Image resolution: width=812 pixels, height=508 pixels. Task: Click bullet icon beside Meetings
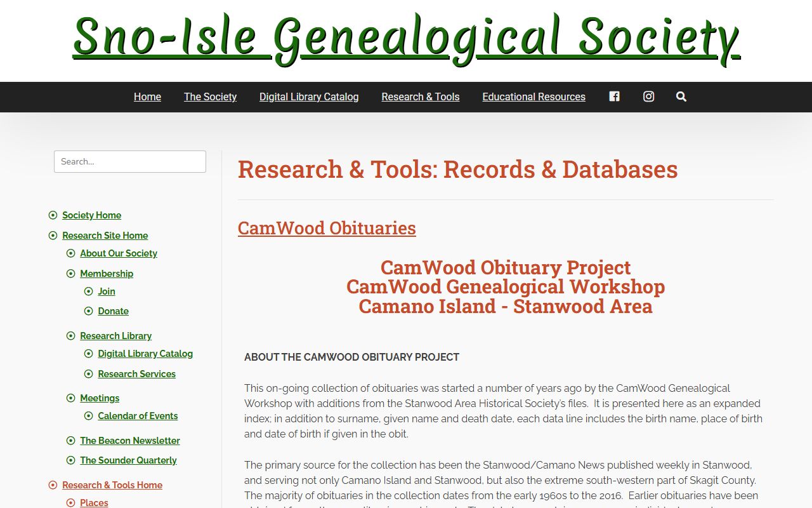point(70,398)
